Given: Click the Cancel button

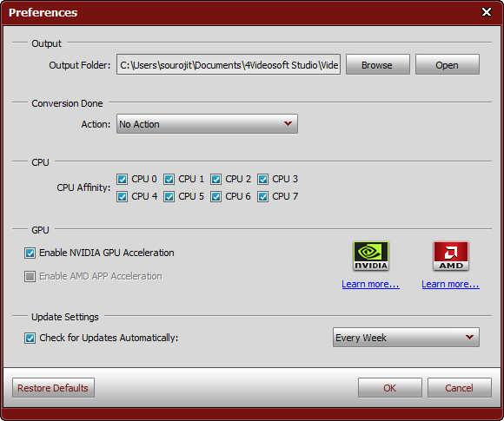Looking at the screenshot, I should (460, 388).
